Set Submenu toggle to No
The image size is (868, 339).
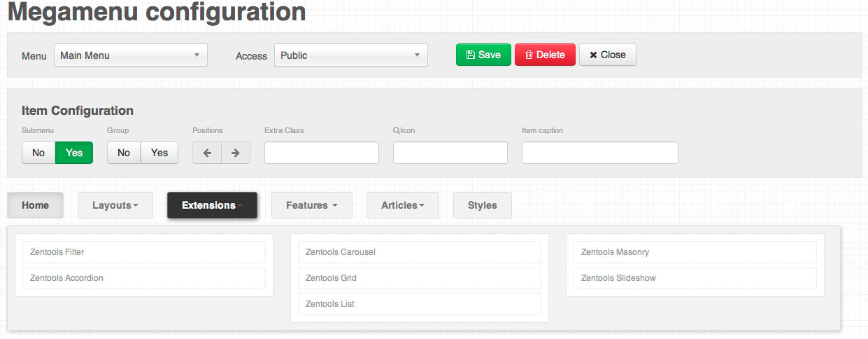pyautogui.click(x=38, y=153)
